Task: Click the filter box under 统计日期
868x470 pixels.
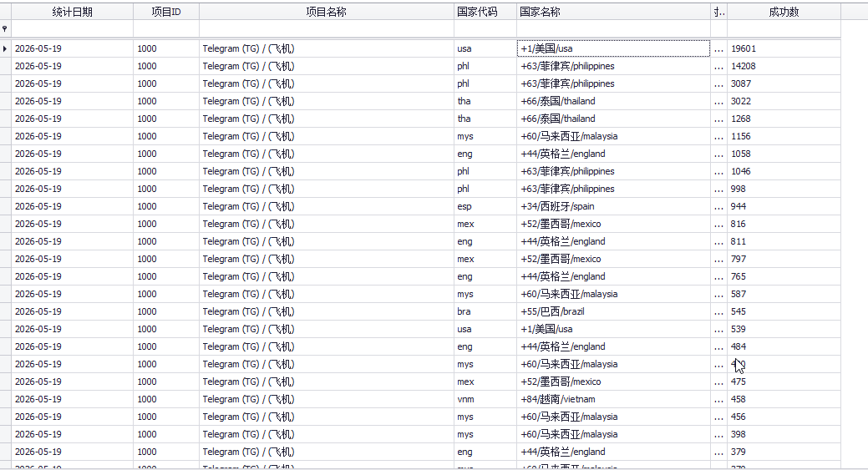Action: (72, 28)
